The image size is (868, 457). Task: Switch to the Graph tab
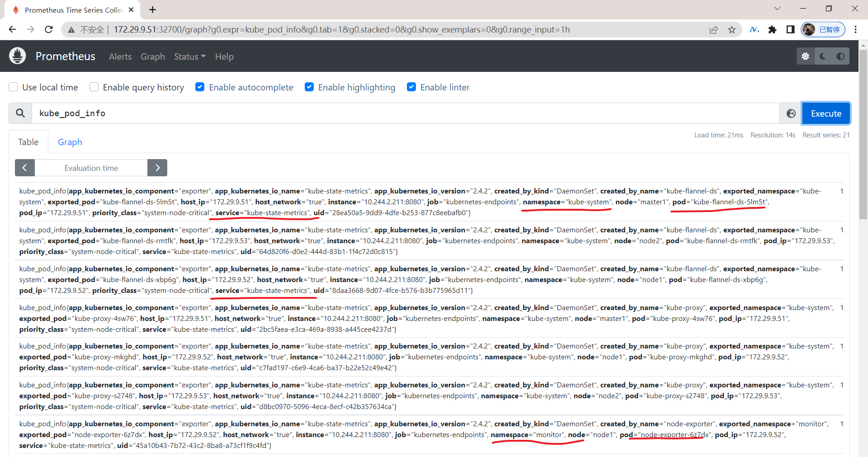pos(70,142)
